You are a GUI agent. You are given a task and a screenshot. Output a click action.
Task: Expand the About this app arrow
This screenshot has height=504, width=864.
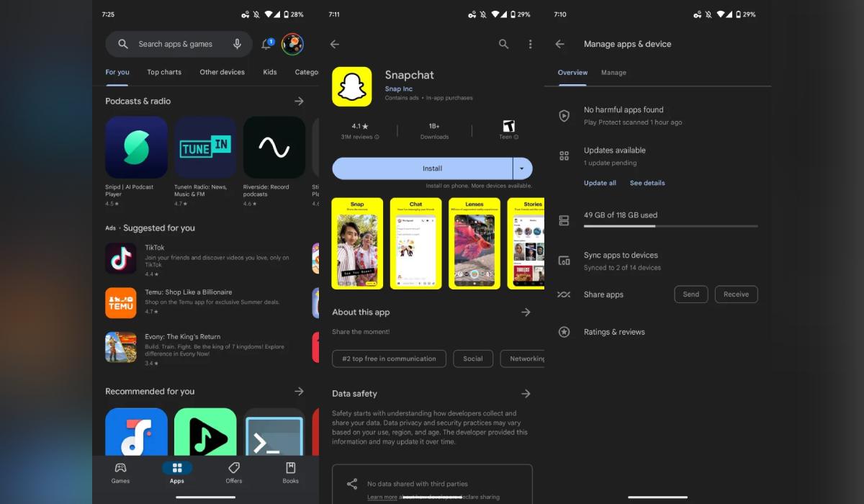[526, 312]
